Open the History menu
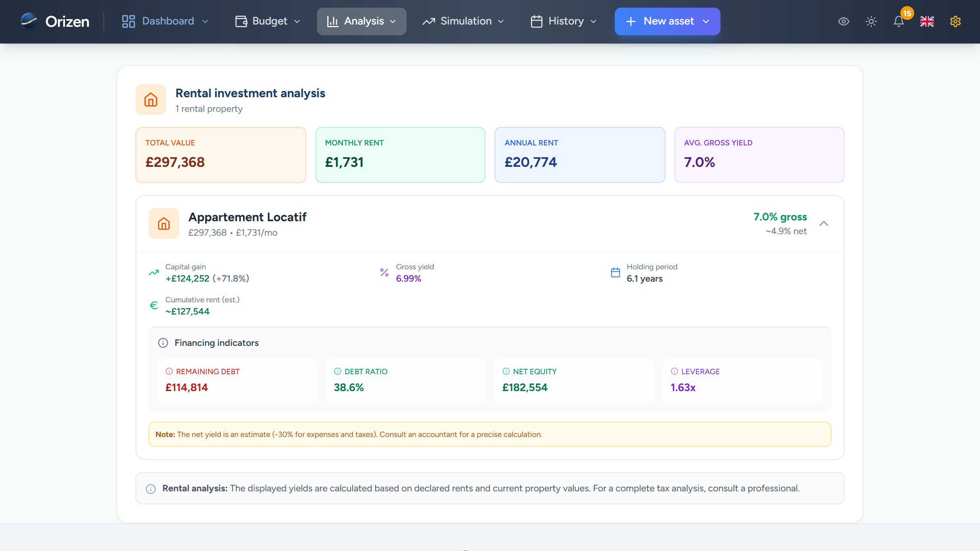The width and height of the screenshot is (980, 551). (x=565, y=21)
